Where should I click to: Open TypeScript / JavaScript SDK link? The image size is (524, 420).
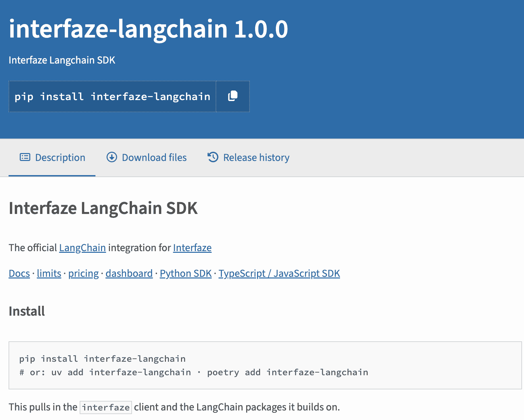(279, 273)
